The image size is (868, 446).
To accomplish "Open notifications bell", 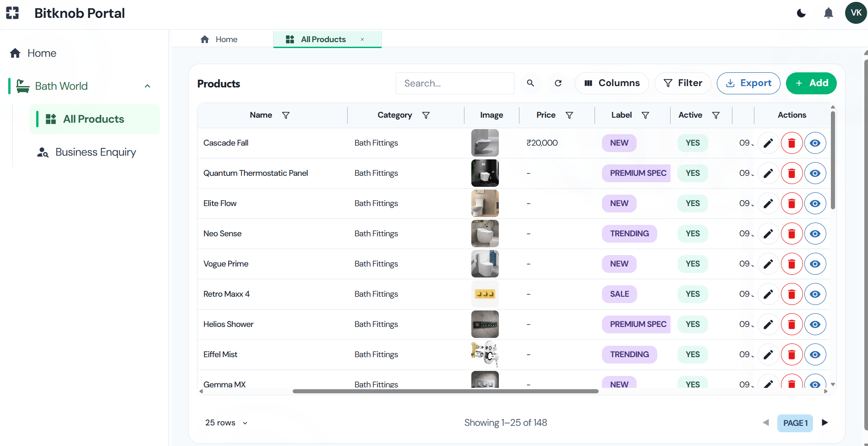I will tap(829, 13).
